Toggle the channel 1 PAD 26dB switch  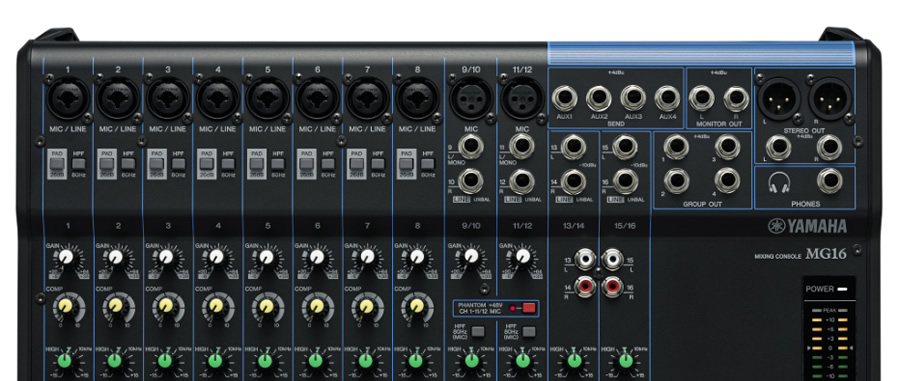click(57, 165)
